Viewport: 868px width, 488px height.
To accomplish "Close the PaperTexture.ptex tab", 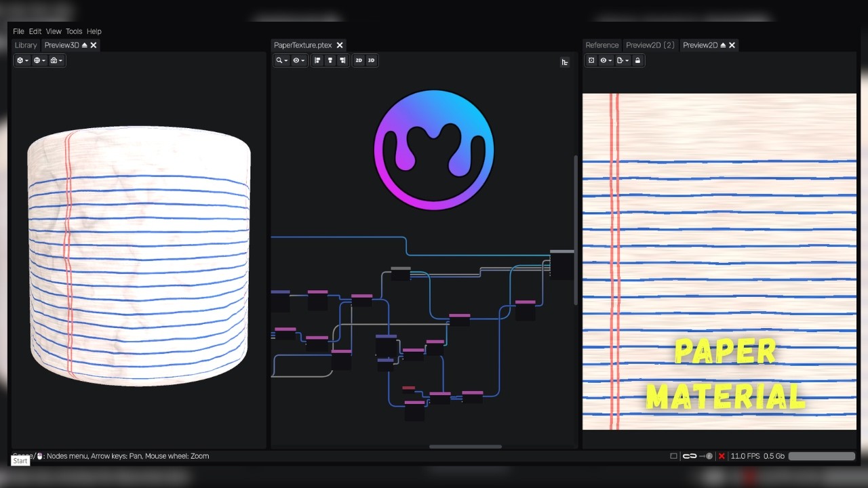I will pyautogui.click(x=340, y=45).
